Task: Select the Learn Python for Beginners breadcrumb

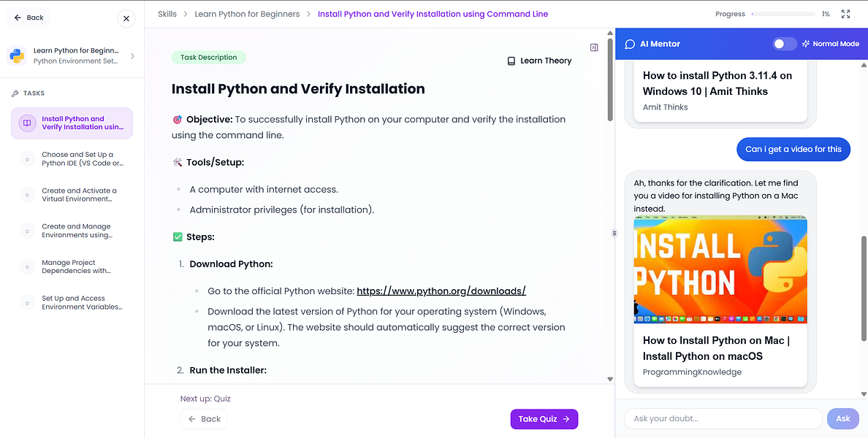Action: point(247,13)
